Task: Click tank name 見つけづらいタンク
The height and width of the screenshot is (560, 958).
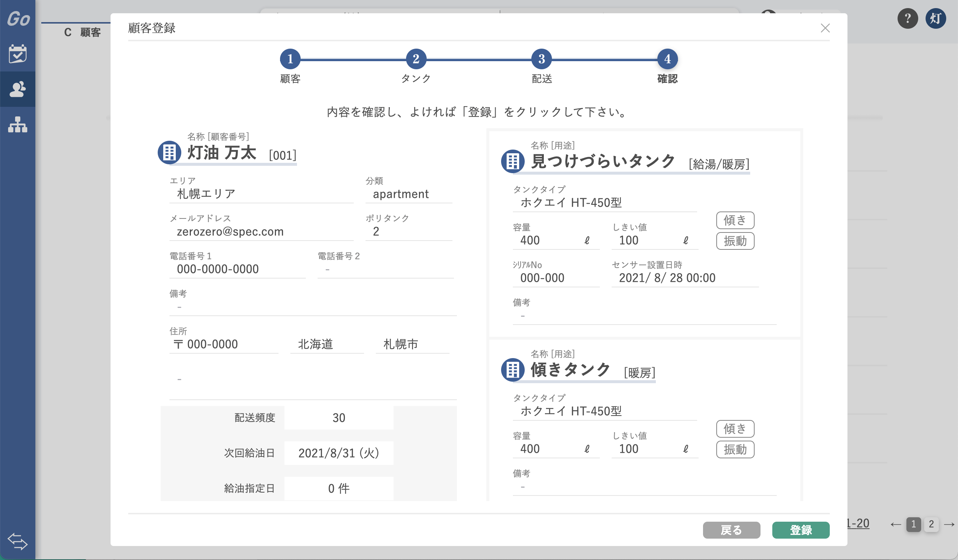Action: point(603,161)
